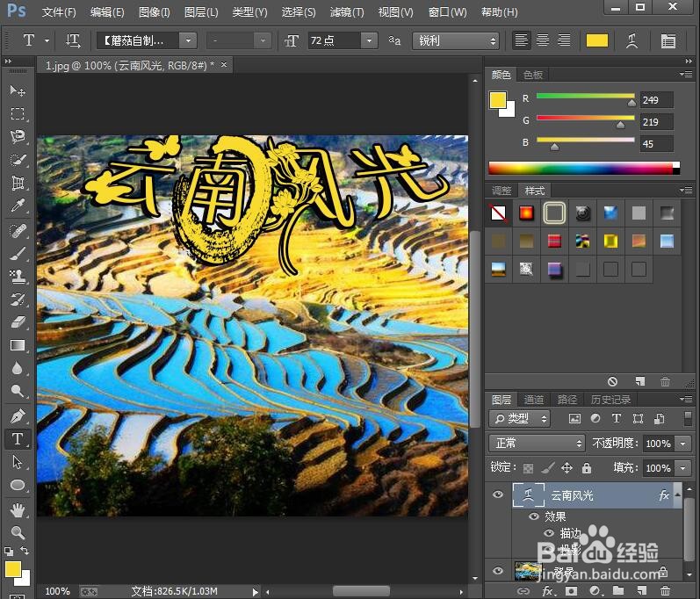Toggle 描边 stroke effect visibility
This screenshot has width=700, height=599.
(549, 533)
